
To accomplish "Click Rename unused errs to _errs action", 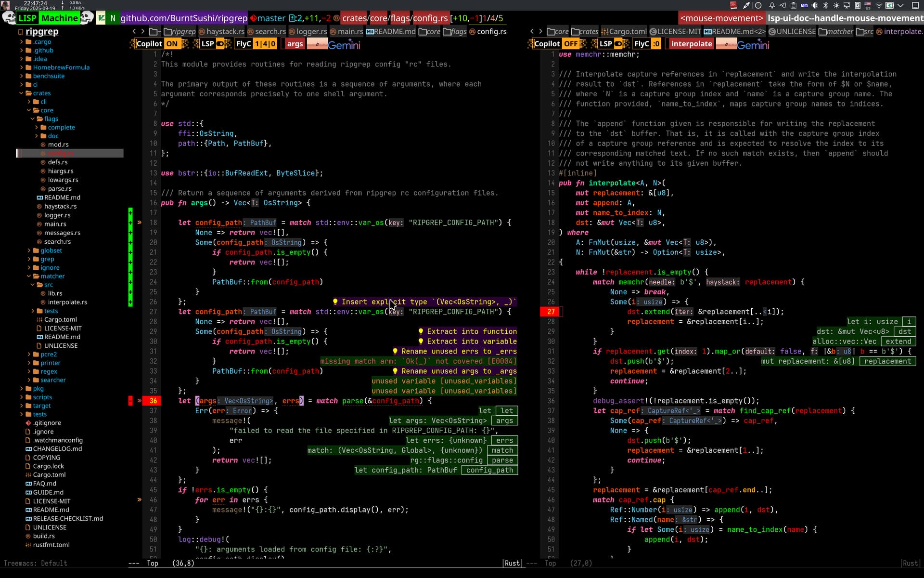I will pos(459,352).
